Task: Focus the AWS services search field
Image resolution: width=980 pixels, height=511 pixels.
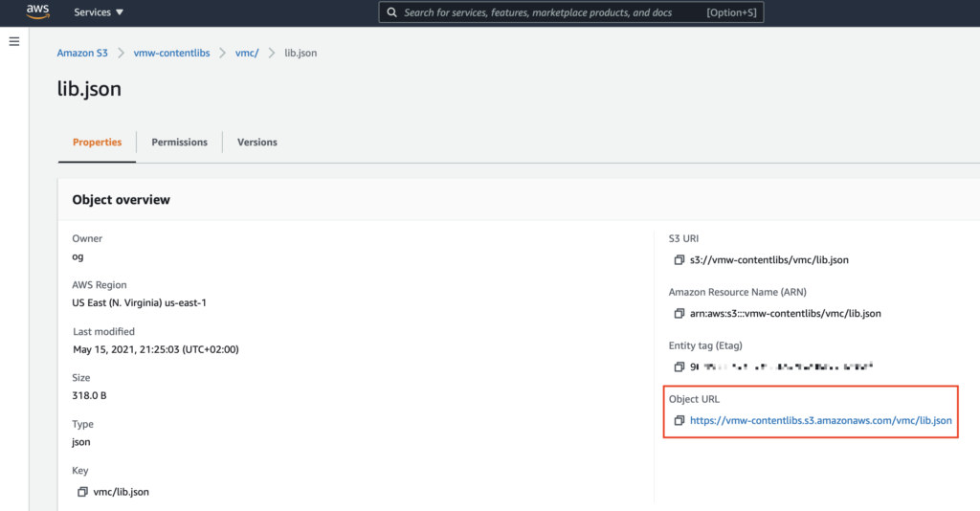Action: pyautogui.click(x=570, y=12)
